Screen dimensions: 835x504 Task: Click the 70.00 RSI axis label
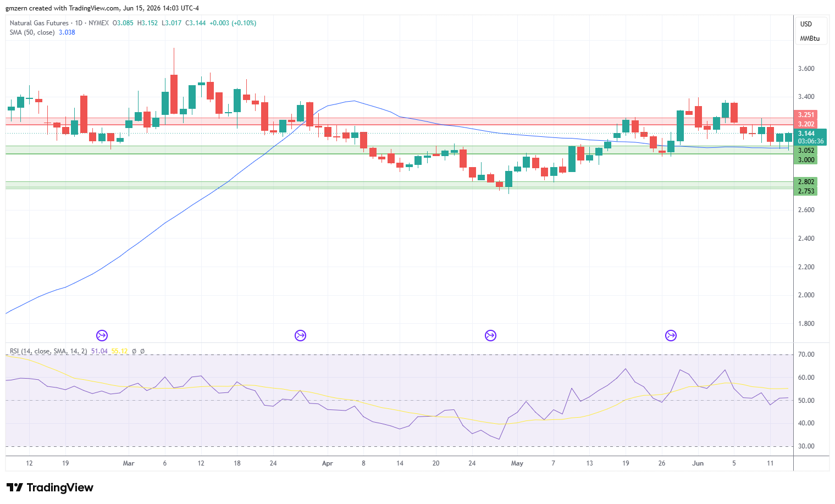pos(806,355)
